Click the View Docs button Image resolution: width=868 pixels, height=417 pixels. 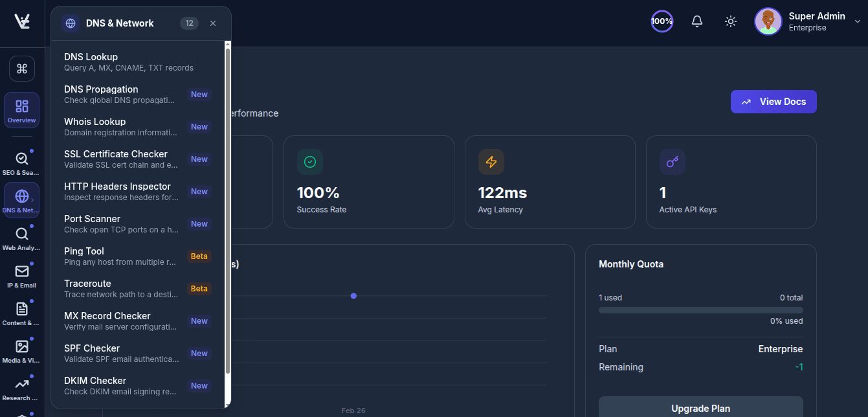pos(773,102)
